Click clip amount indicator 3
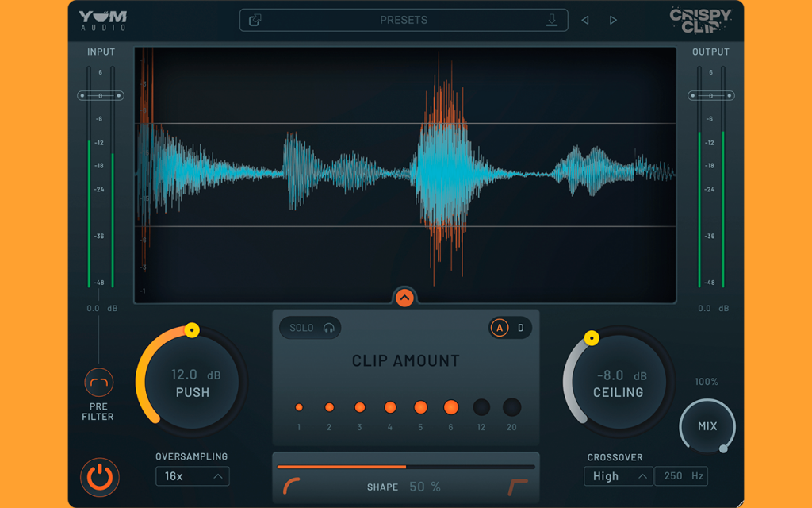The height and width of the screenshot is (508, 812). 360,407
